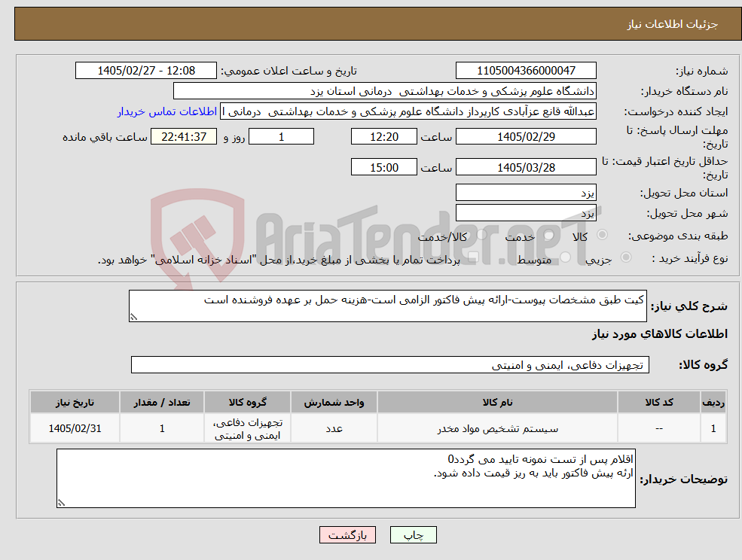Click the delivery province field یزد
The image size is (742, 560).
[526, 193]
